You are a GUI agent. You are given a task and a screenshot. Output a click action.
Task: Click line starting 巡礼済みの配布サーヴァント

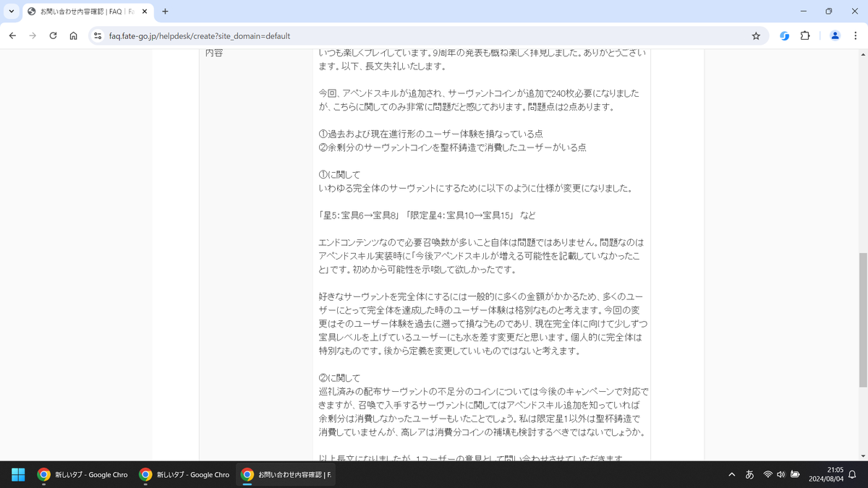tap(483, 392)
